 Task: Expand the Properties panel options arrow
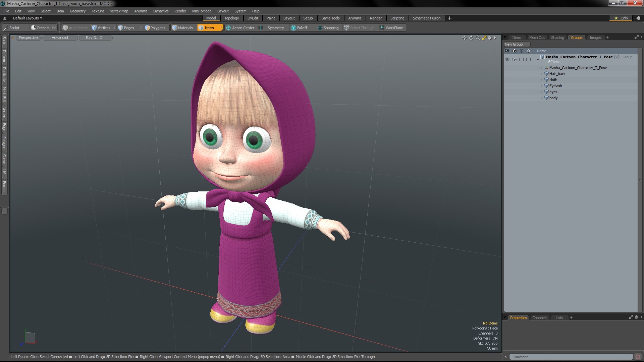tap(641, 317)
